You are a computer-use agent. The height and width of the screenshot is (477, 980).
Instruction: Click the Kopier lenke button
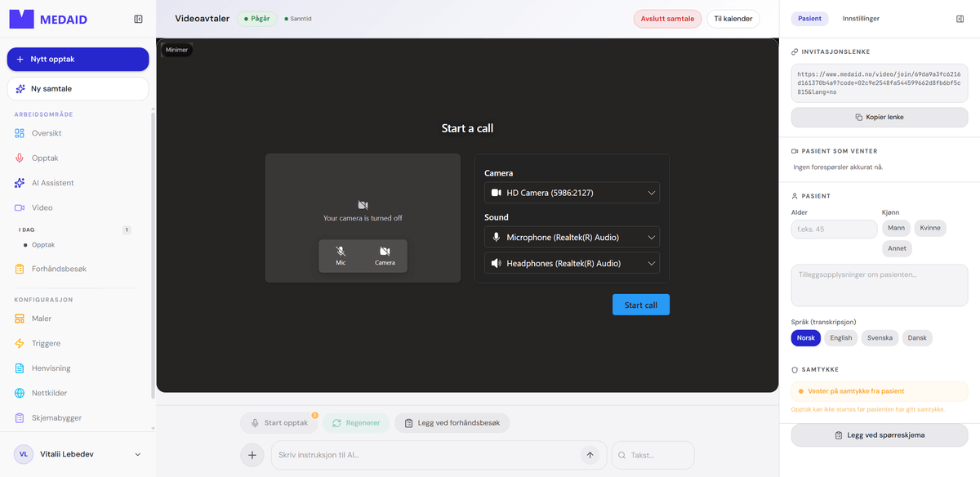[x=880, y=117]
